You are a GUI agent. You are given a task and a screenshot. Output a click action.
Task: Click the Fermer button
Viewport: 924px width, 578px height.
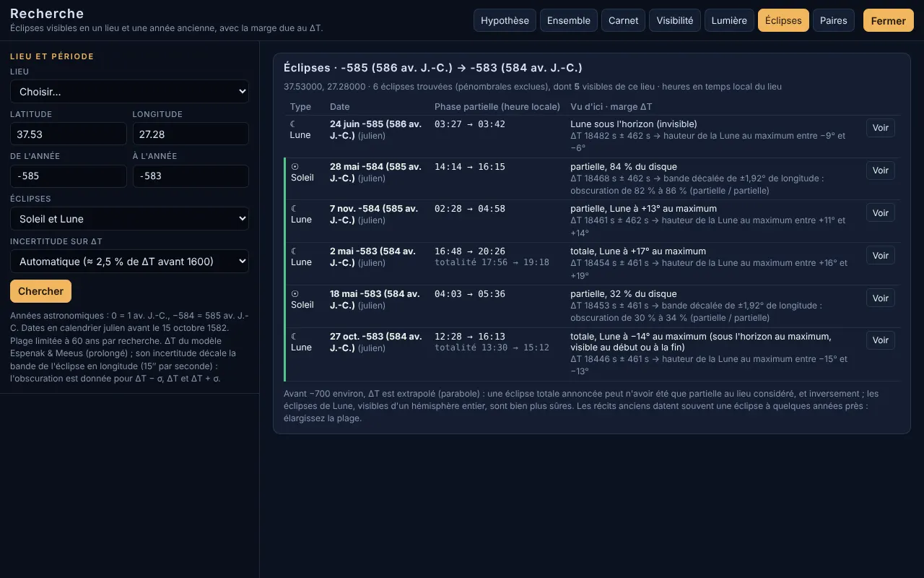pyautogui.click(x=888, y=20)
